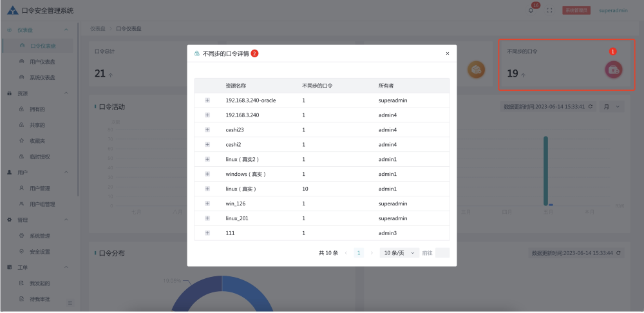The width and height of the screenshot is (644, 313).
Task: Click the pink unsynced password icon
Action: [613, 70]
